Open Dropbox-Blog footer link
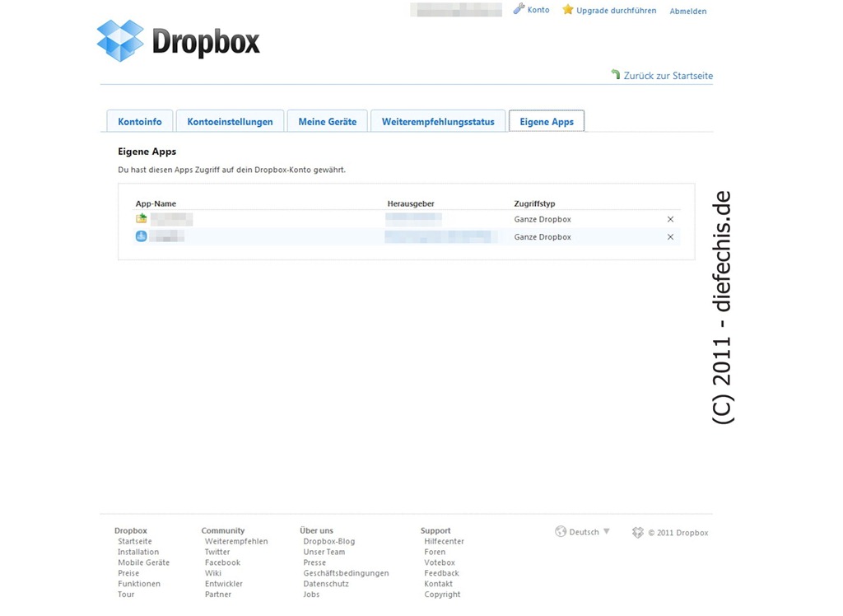 point(329,541)
